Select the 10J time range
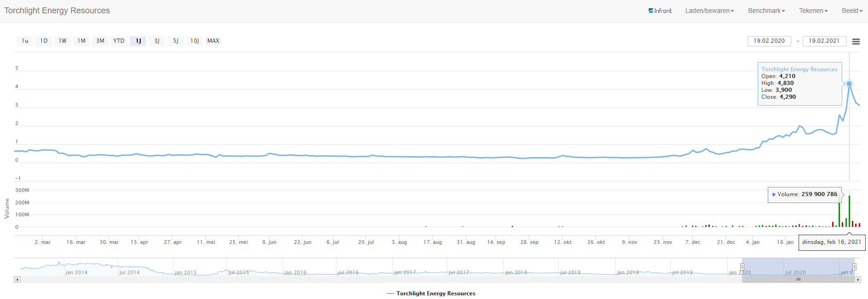Image resolution: width=868 pixels, height=299 pixels. [x=194, y=41]
